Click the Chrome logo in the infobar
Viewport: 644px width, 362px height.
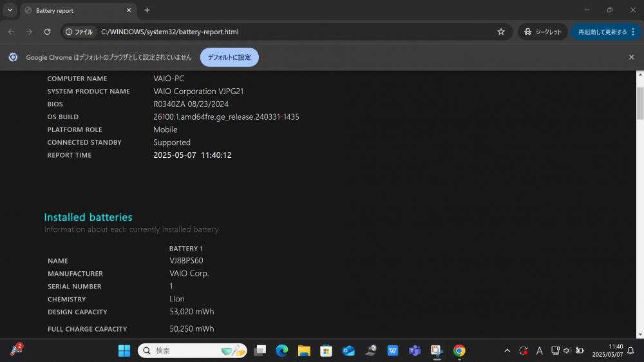click(x=13, y=57)
